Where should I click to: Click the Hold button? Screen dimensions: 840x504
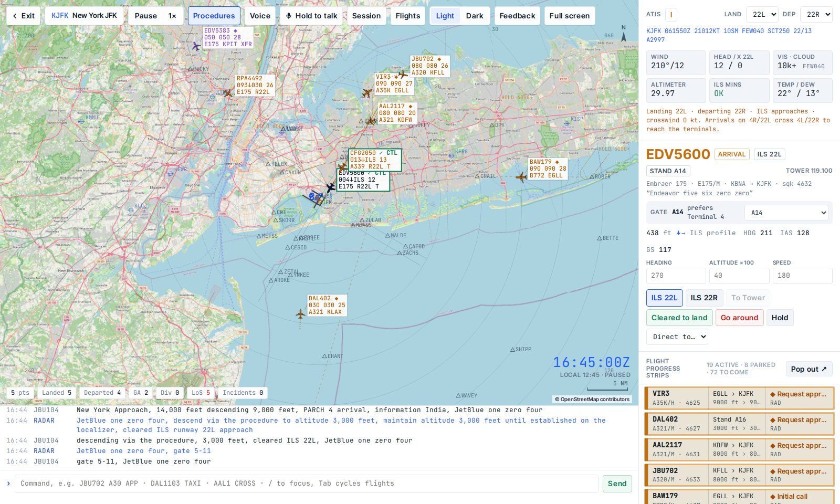pyautogui.click(x=780, y=318)
